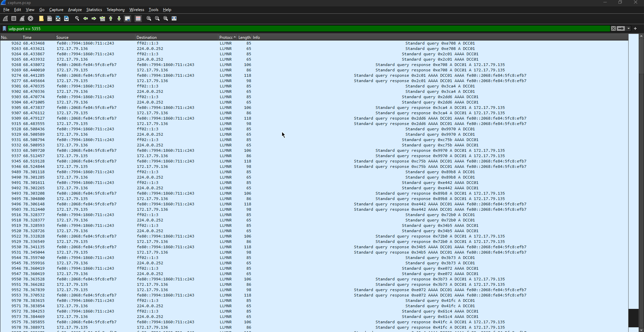Toggle packet colorization rules
Screen dimensions: 644x332
138,19
